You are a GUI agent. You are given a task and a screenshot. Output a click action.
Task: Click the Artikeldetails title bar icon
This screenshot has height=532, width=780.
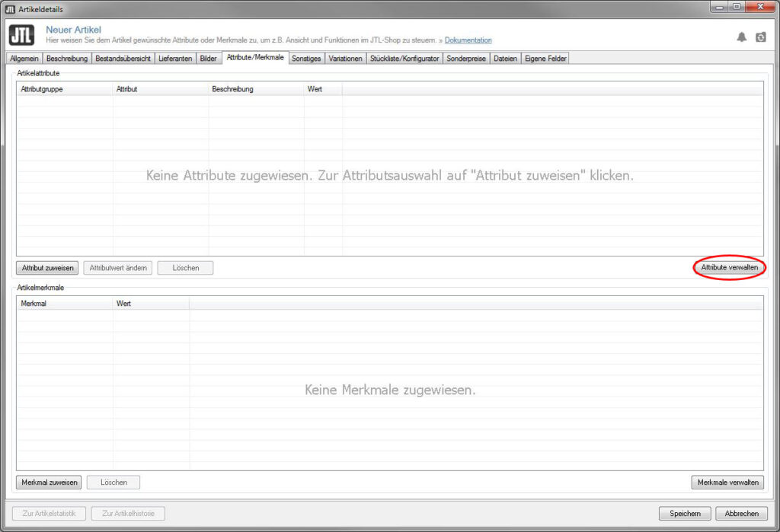pyautogui.click(x=10, y=8)
